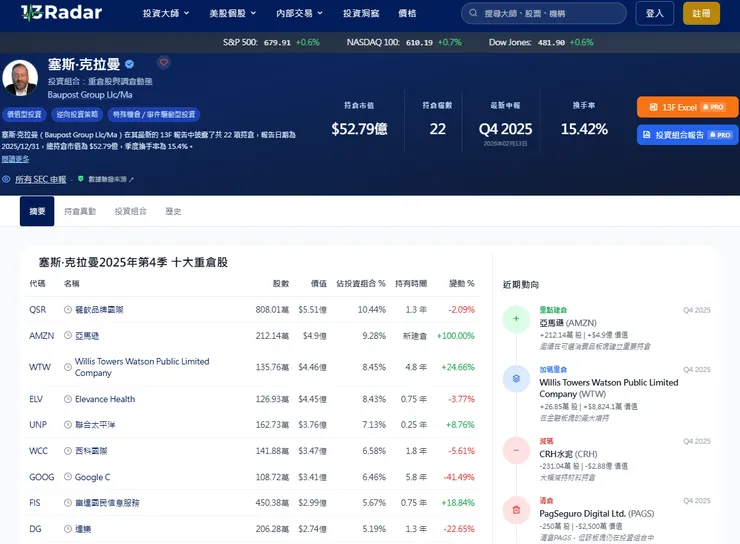
Task: Click the clock icon in the WCC row
Action: 68,451
